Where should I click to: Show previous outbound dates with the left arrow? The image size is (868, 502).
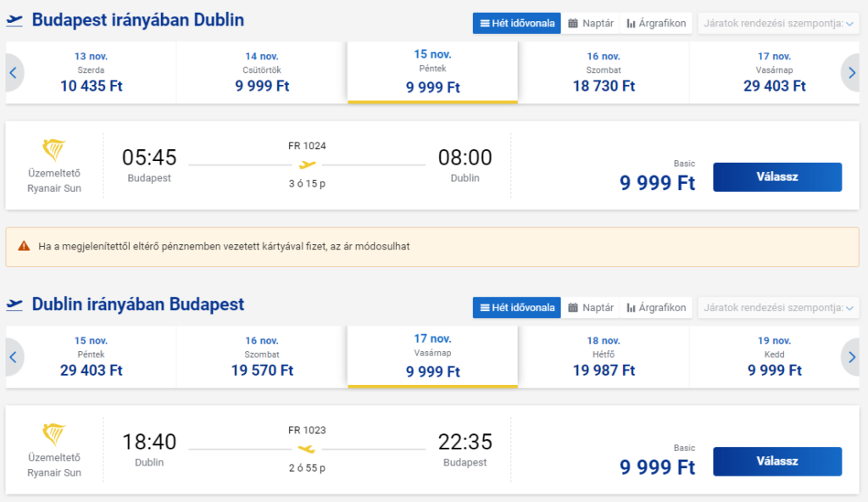click(x=13, y=73)
